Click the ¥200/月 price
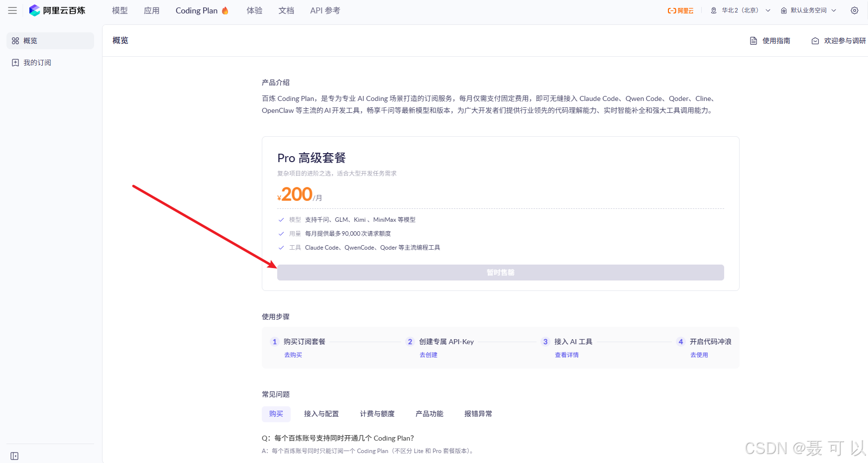This screenshot has height=463, width=868. [x=300, y=194]
